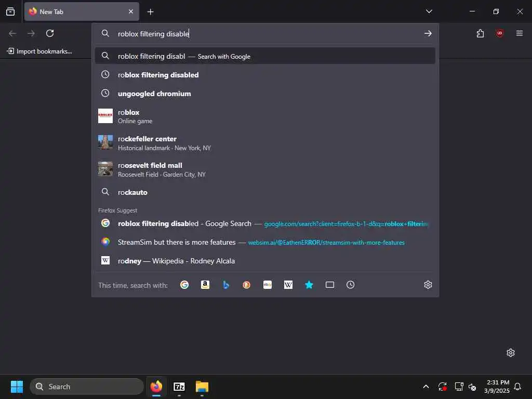This screenshot has width=532, height=399.
Task: Click the taskbar Search box
Action: tap(87, 387)
